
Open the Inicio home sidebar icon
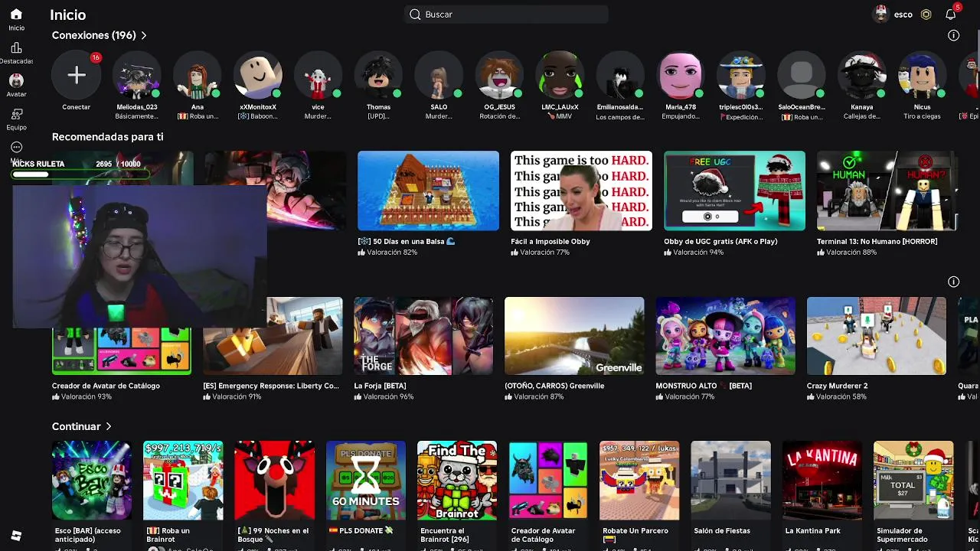[x=16, y=15]
